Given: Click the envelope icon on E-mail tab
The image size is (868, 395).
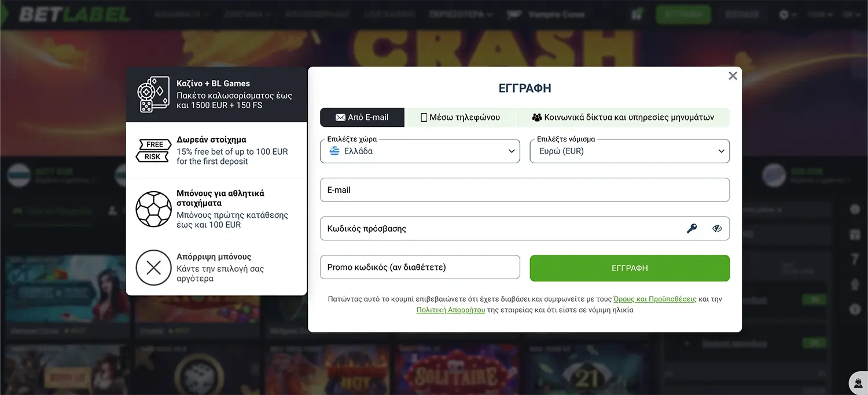Looking at the screenshot, I should pyautogui.click(x=340, y=118).
